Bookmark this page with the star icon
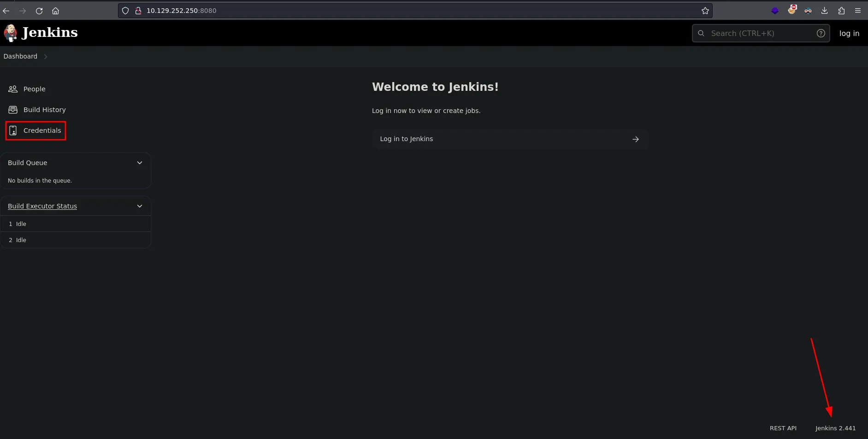The image size is (868, 439). 705,10
